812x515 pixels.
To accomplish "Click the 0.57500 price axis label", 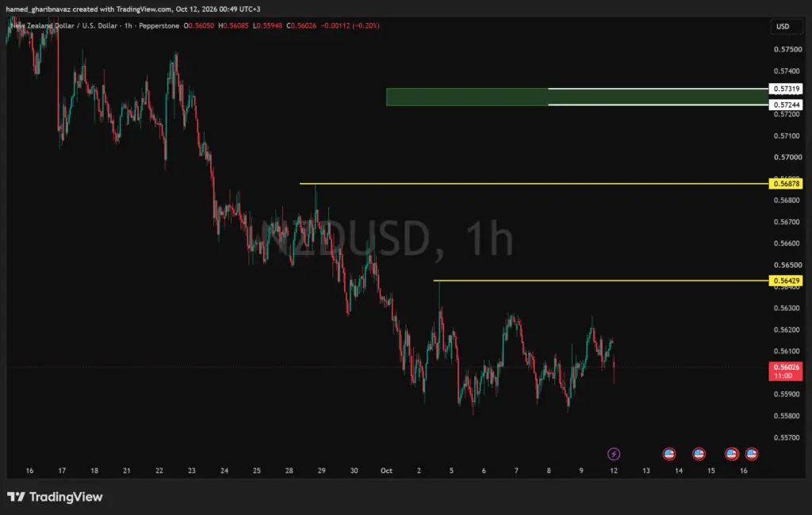I will (786, 49).
